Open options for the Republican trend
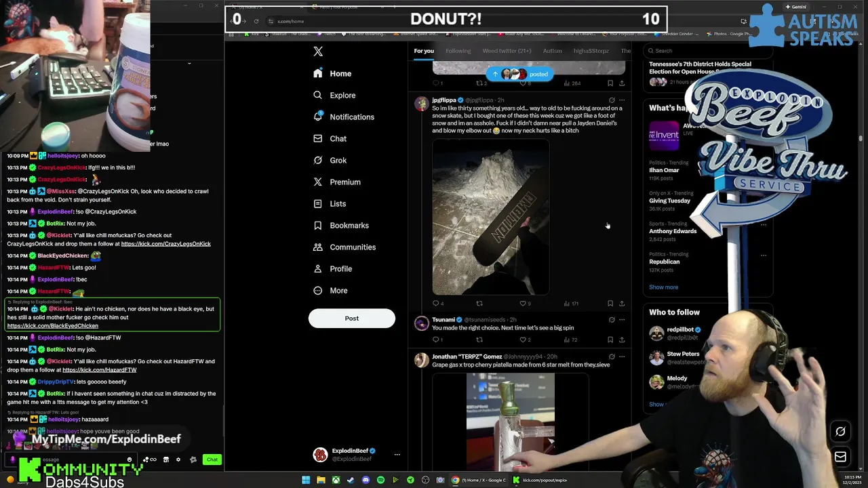This screenshot has width=868, height=488. pos(764,256)
